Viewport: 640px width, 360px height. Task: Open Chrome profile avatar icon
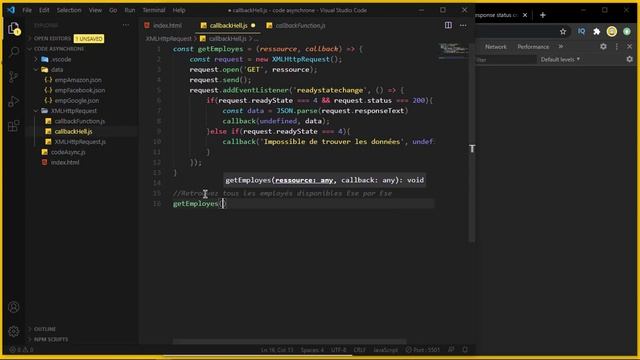[x=611, y=31]
